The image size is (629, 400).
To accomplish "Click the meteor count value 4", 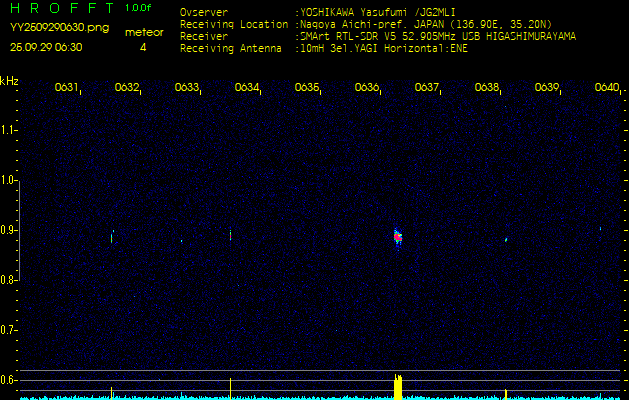I will pyautogui.click(x=143, y=47).
